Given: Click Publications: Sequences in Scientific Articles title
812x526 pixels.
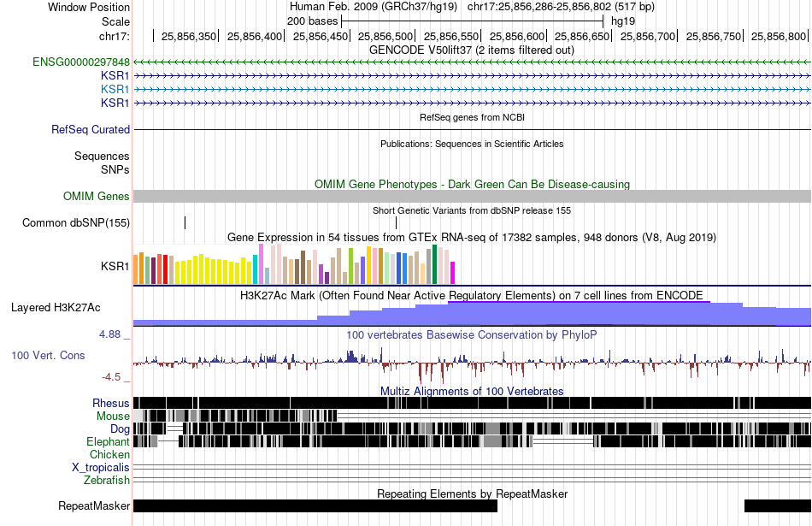Looking at the screenshot, I should [472, 144].
